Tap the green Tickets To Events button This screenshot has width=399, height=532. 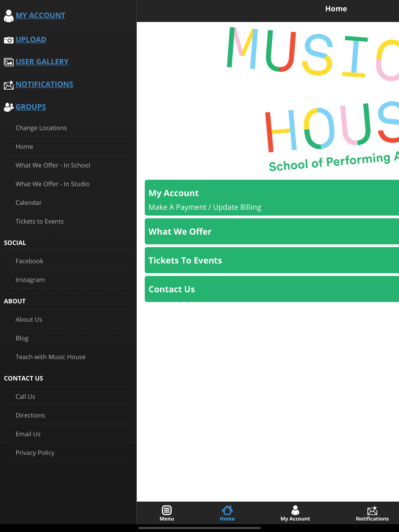(272, 260)
